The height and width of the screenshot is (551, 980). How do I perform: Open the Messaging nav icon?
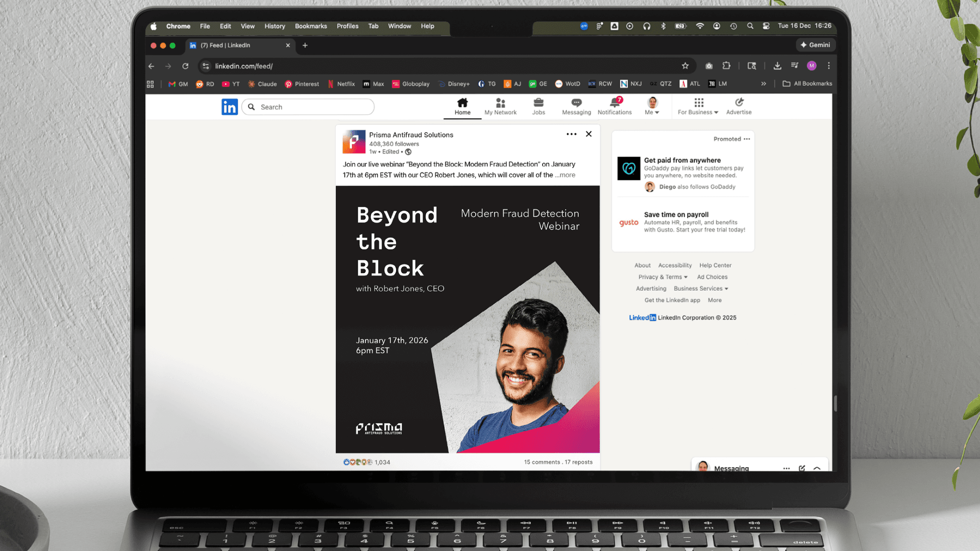pos(576,104)
